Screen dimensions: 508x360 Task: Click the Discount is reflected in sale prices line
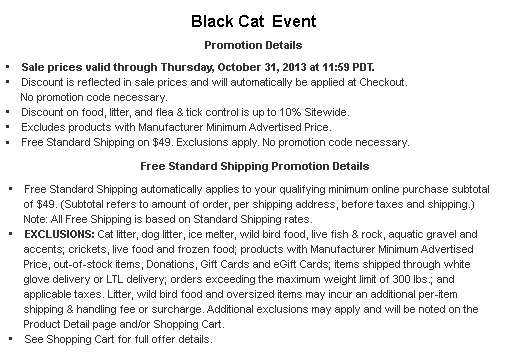click(214, 82)
